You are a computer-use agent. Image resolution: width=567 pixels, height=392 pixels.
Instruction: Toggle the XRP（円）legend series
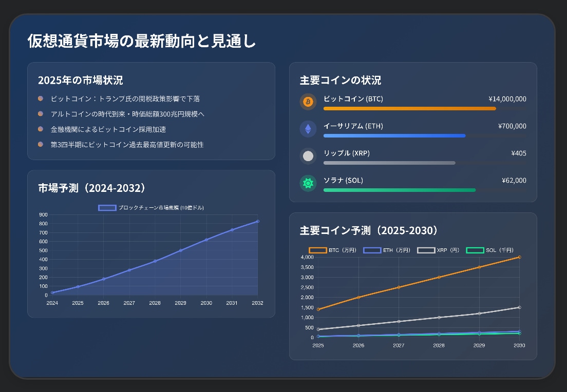438,250
